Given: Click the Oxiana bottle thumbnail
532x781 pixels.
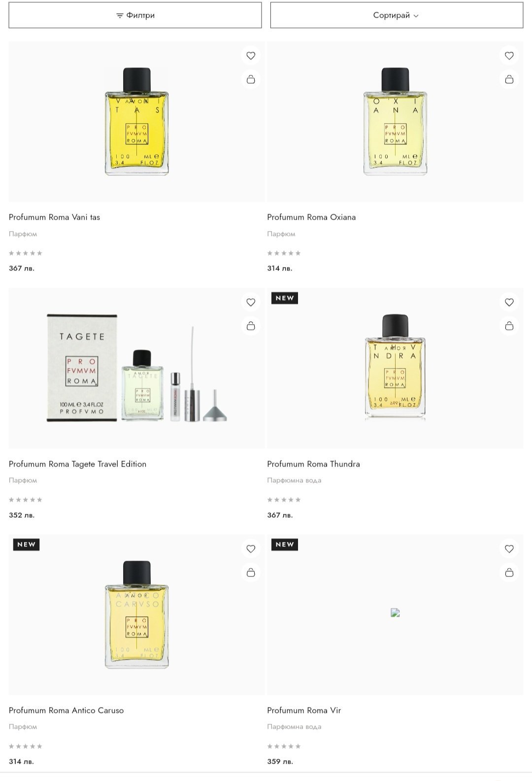Looking at the screenshot, I should 395,122.
